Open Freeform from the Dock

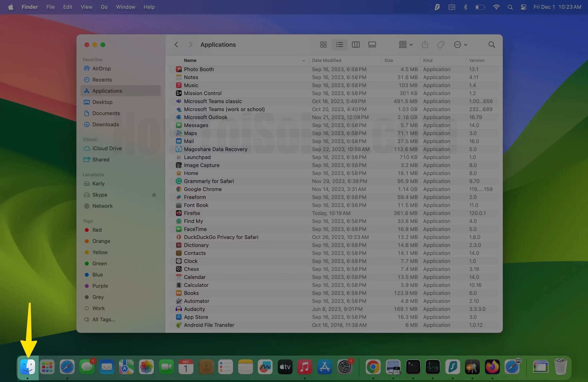[x=265, y=367]
